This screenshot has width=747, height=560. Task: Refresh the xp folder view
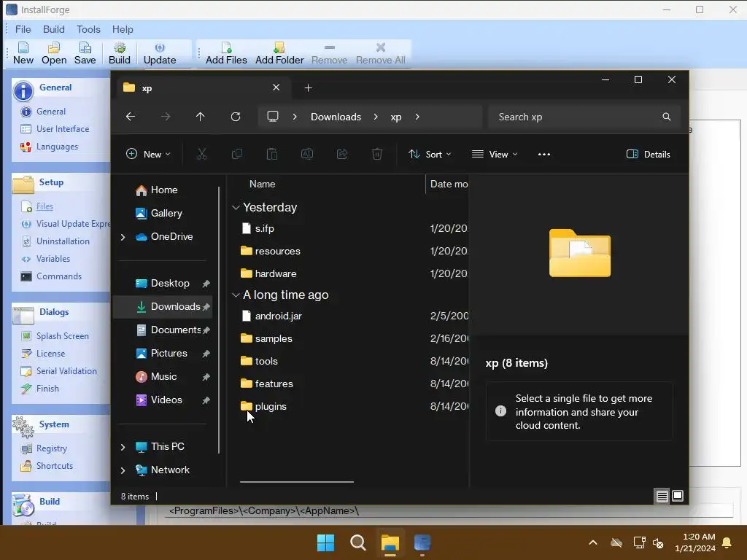click(236, 117)
